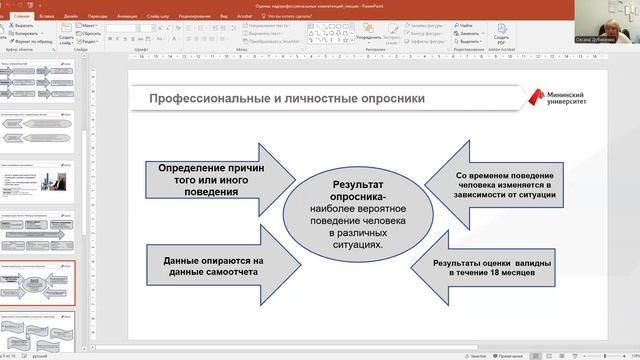
Task: Open Shape Effects (Эффекты фигуры) options
Action: (424, 41)
